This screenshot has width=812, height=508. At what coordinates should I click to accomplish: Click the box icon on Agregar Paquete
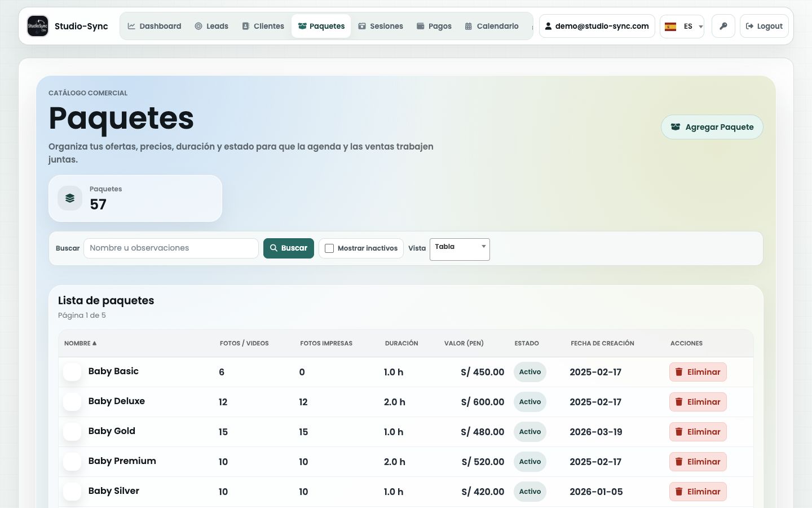click(676, 127)
